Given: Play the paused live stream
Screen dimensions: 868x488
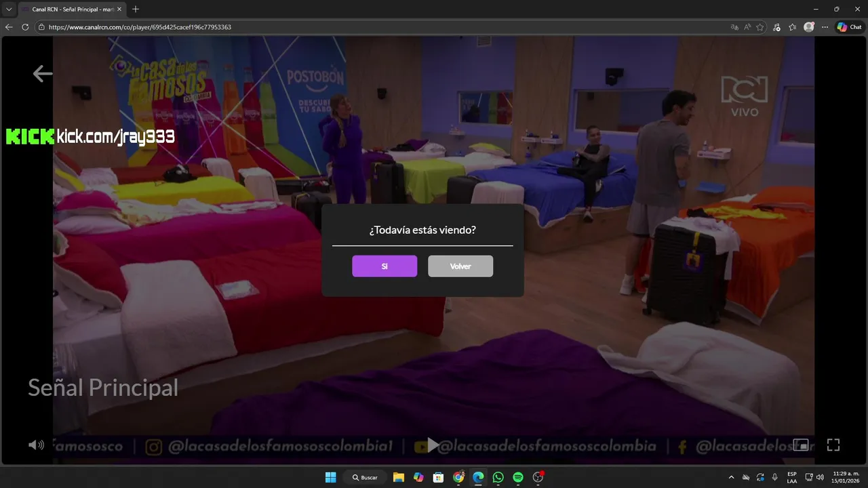Looking at the screenshot, I should [433, 445].
